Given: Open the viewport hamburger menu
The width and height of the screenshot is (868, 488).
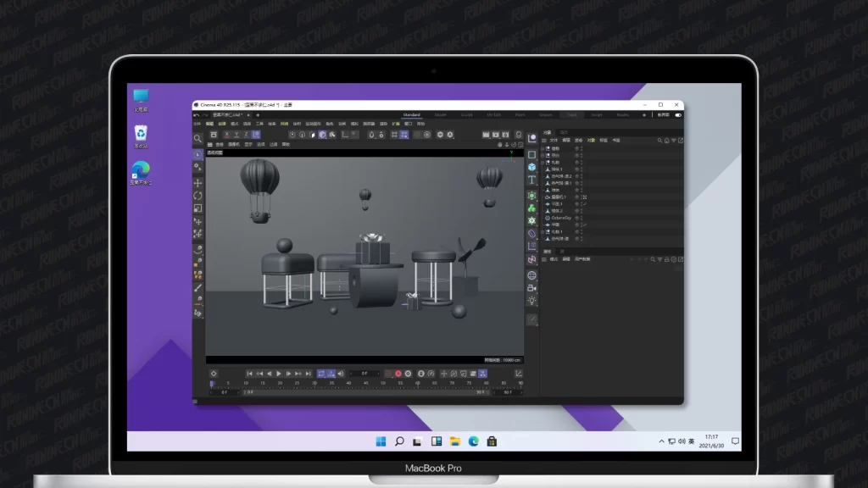Looking at the screenshot, I should click(210, 145).
